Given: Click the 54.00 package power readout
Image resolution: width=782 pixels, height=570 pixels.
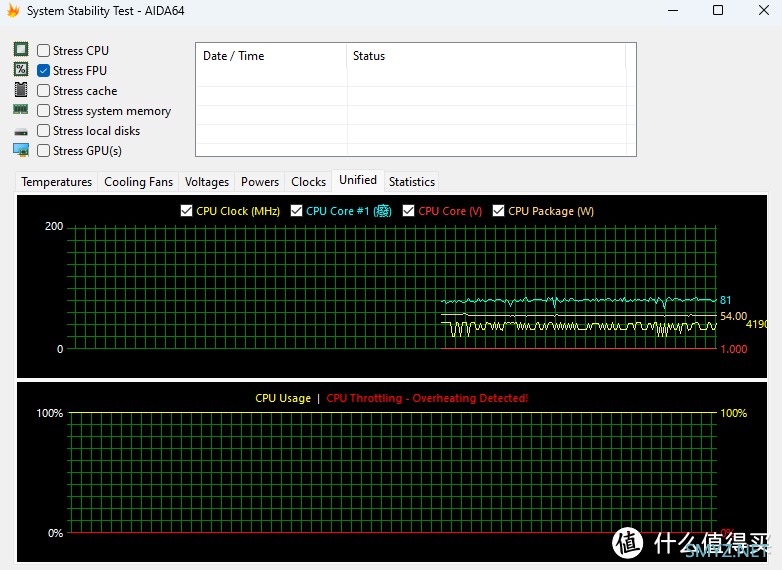Looking at the screenshot, I should 734,316.
